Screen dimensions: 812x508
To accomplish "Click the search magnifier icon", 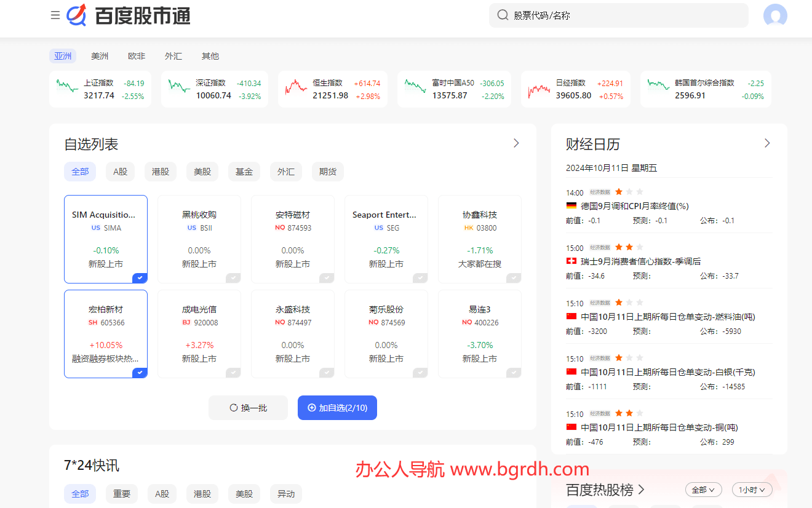I will (503, 15).
